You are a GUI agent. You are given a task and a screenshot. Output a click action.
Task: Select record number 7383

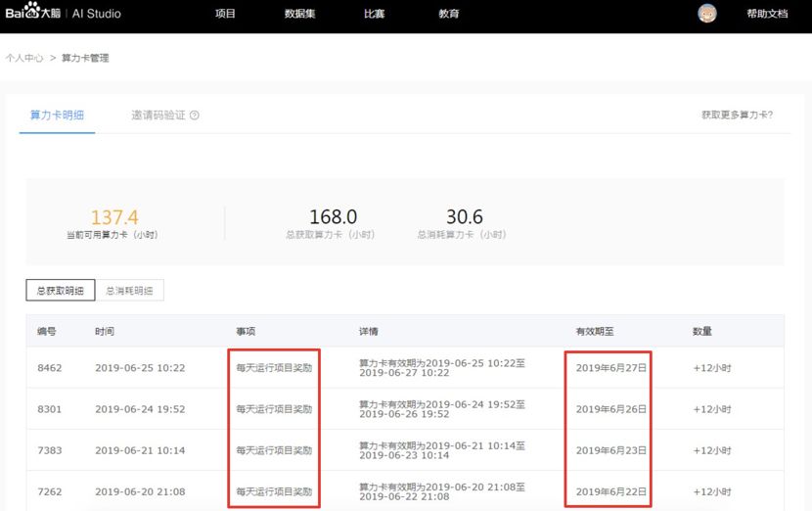coord(50,450)
